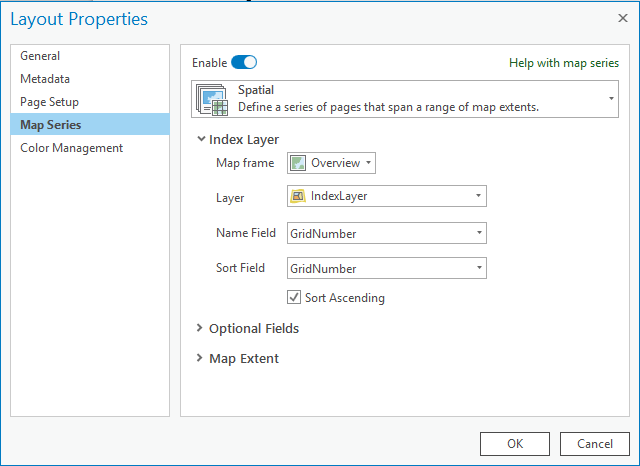Viewport: 640px width, 466px height.
Task: Open the Layer IndexLayer dropdown
Action: (387, 196)
